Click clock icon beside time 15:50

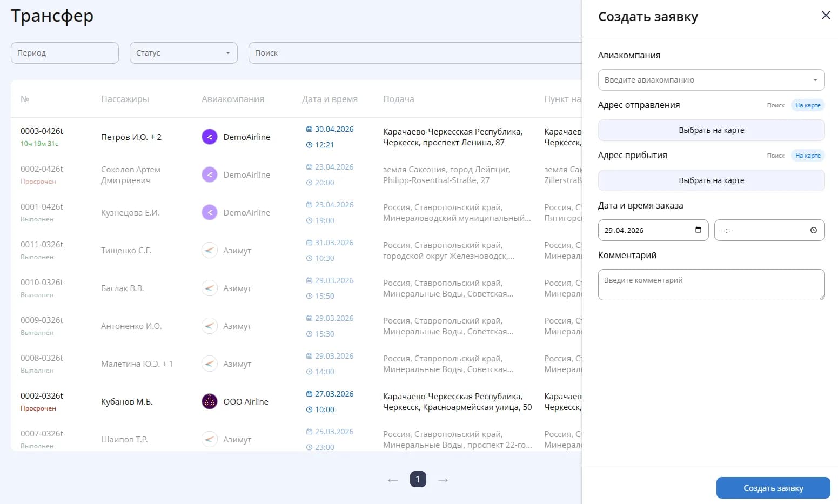click(309, 296)
